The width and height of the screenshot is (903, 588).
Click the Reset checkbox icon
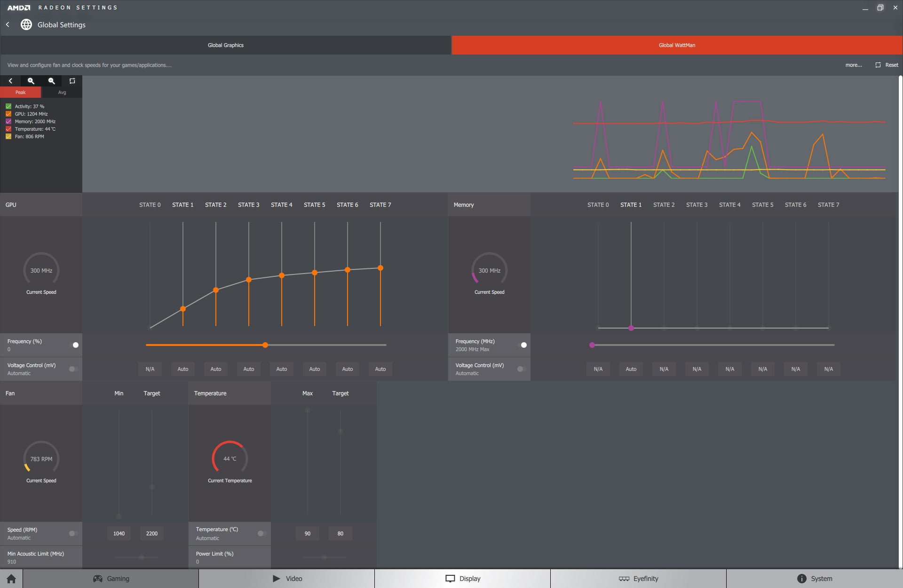(x=878, y=65)
